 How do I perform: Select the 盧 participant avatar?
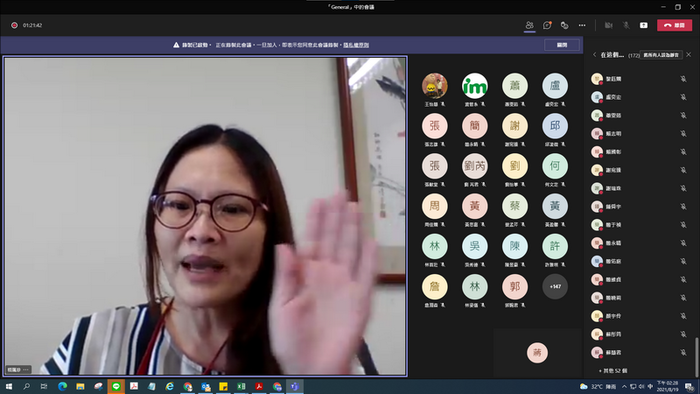pyautogui.click(x=555, y=86)
